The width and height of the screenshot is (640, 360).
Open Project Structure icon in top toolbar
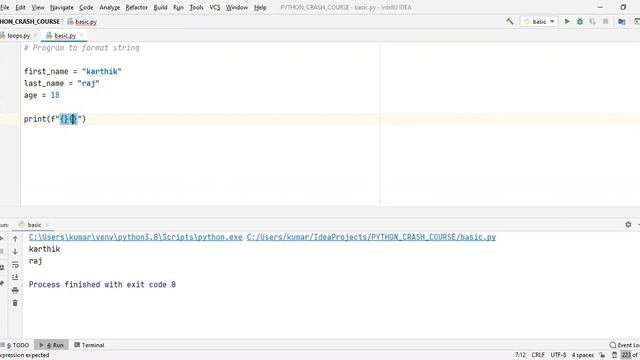tap(622, 21)
